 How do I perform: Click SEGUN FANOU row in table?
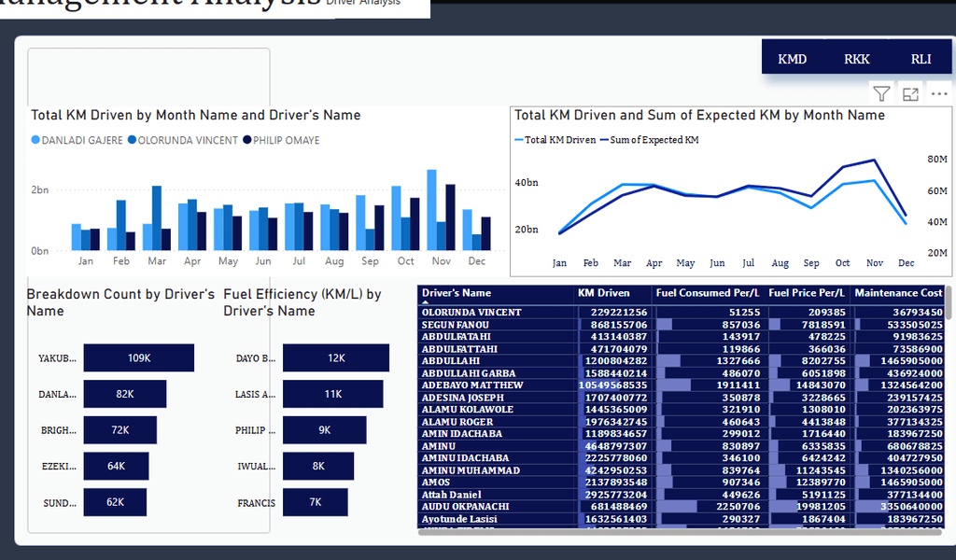(x=682, y=325)
